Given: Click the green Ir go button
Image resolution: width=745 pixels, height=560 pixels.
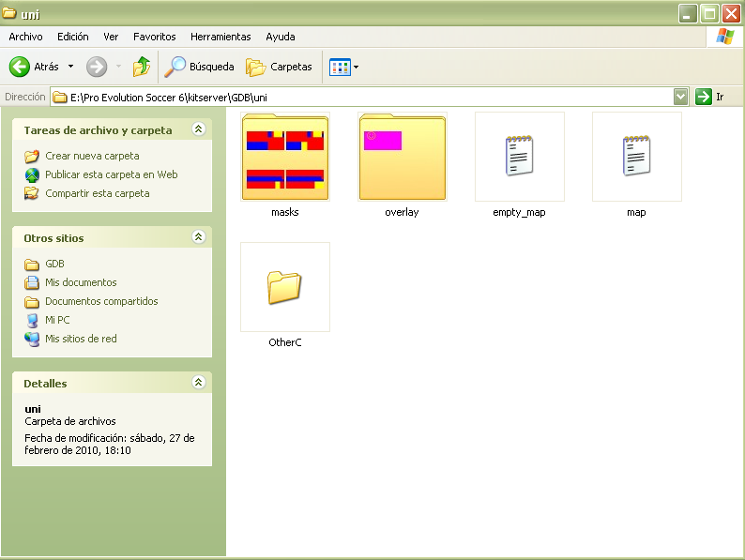Looking at the screenshot, I should 709,97.
